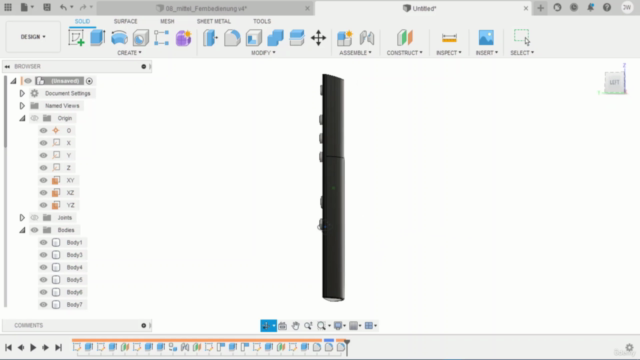The image size is (640, 360).
Task: Show the Origin folder
Action: pyautogui.click(x=34, y=118)
